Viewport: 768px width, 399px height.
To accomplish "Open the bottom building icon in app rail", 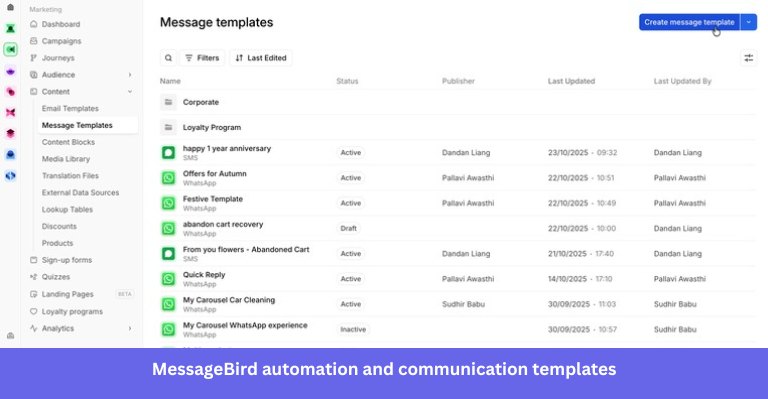I will [10, 336].
